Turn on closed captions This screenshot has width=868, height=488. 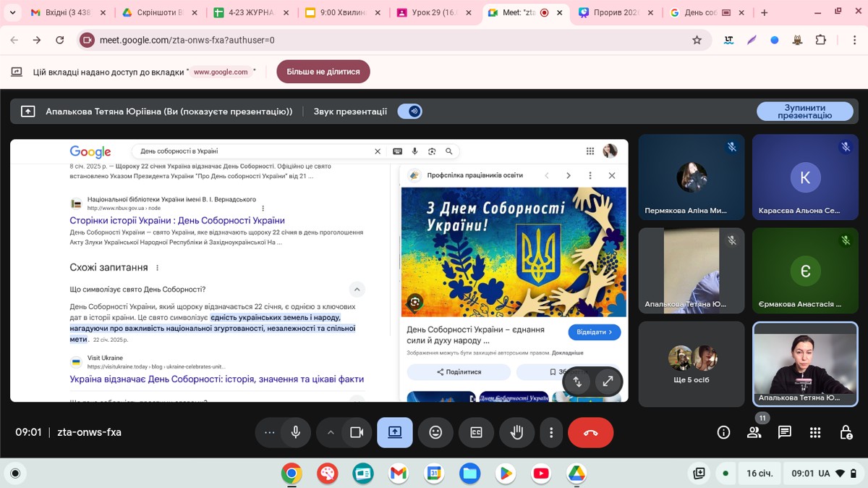476,432
